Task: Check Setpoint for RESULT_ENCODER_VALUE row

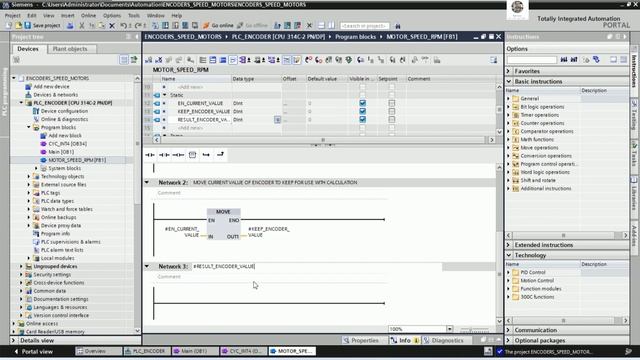Action: click(392, 120)
